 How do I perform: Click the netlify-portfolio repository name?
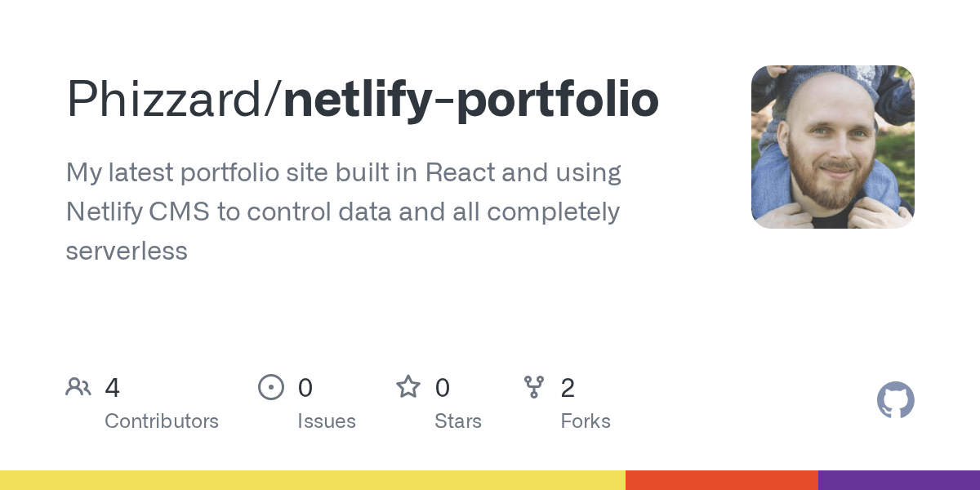pos(470,100)
